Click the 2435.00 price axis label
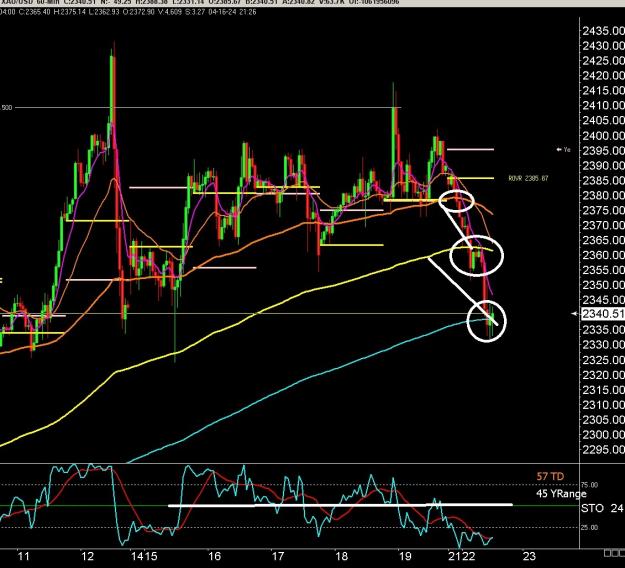 pos(603,31)
